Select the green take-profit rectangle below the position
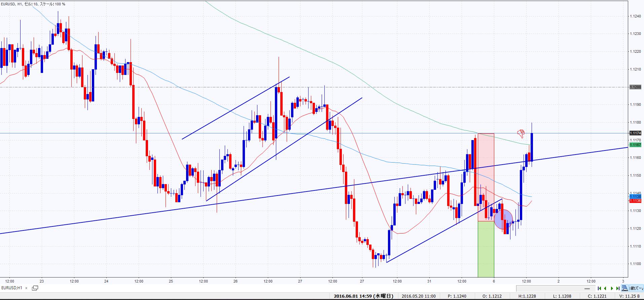 (486, 249)
